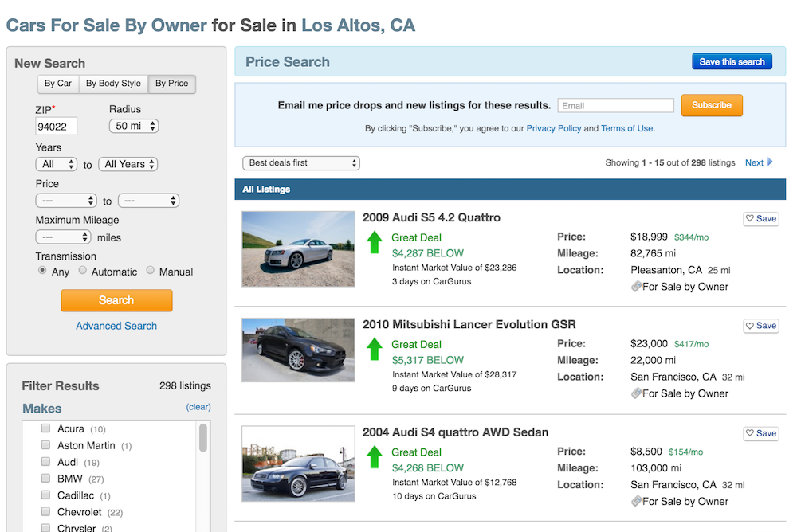Click the tag icon on the Pleasanton listing

pos(636,287)
